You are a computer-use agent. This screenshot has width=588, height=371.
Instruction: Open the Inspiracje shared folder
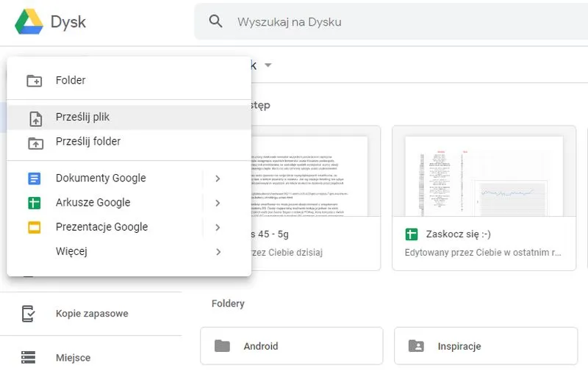(485, 346)
